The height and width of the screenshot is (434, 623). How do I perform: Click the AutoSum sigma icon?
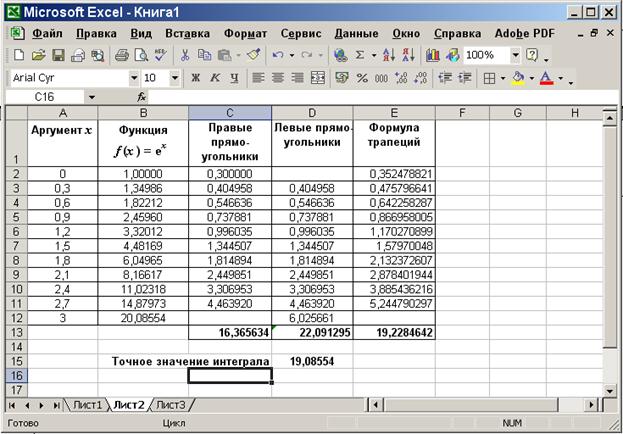click(360, 55)
